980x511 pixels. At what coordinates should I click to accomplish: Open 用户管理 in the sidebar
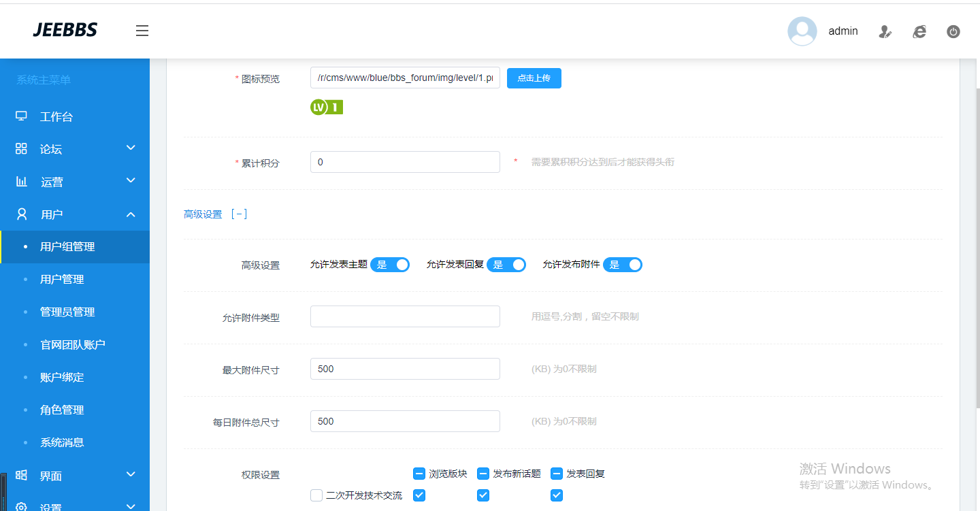click(75, 280)
